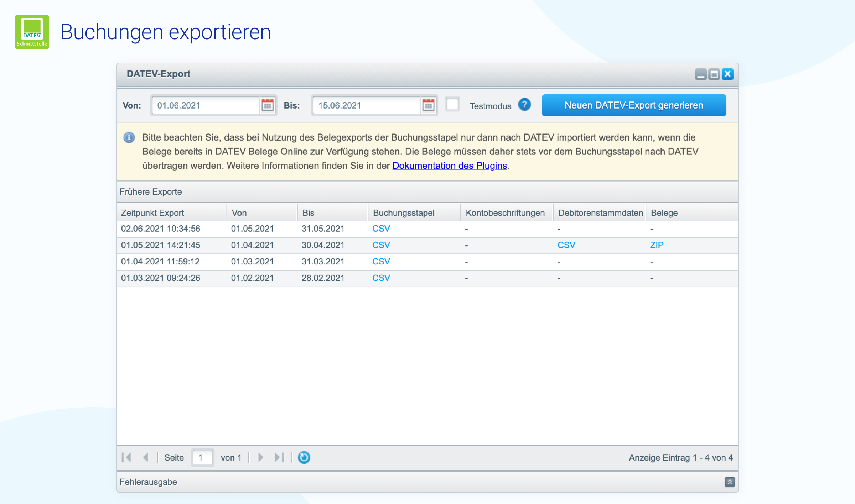Download Buchungsstapel CSV from 01.03.2021 export
This screenshot has height=504, width=855.
pos(381,278)
